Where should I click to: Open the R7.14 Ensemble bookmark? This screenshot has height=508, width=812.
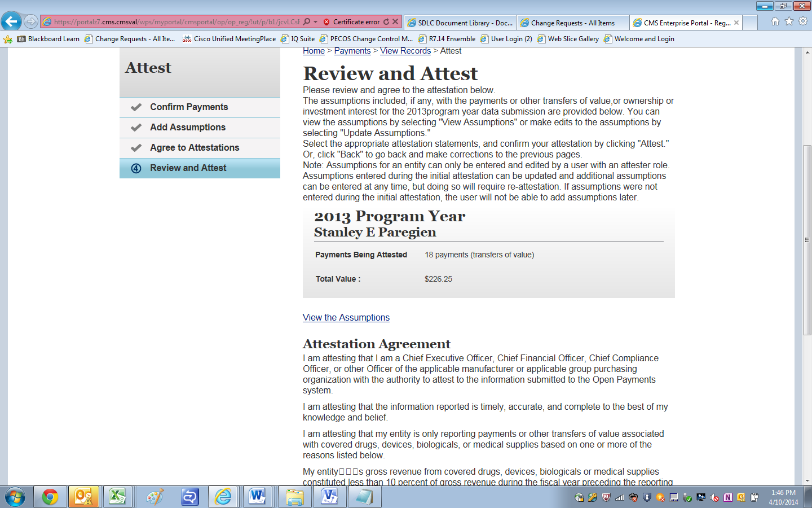[x=447, y=39]
